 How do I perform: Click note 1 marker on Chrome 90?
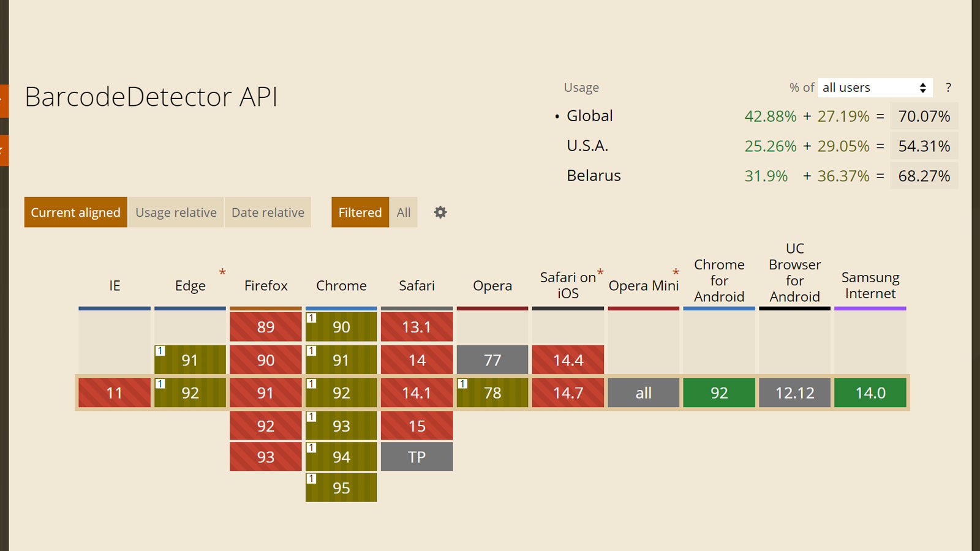click(x=312, y=318)
